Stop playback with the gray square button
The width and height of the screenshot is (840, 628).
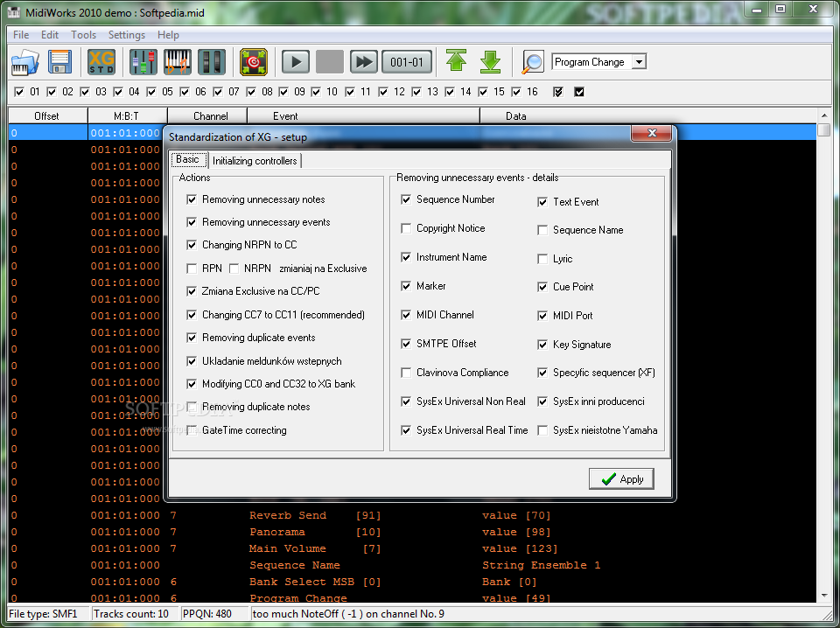click(330, 62)
